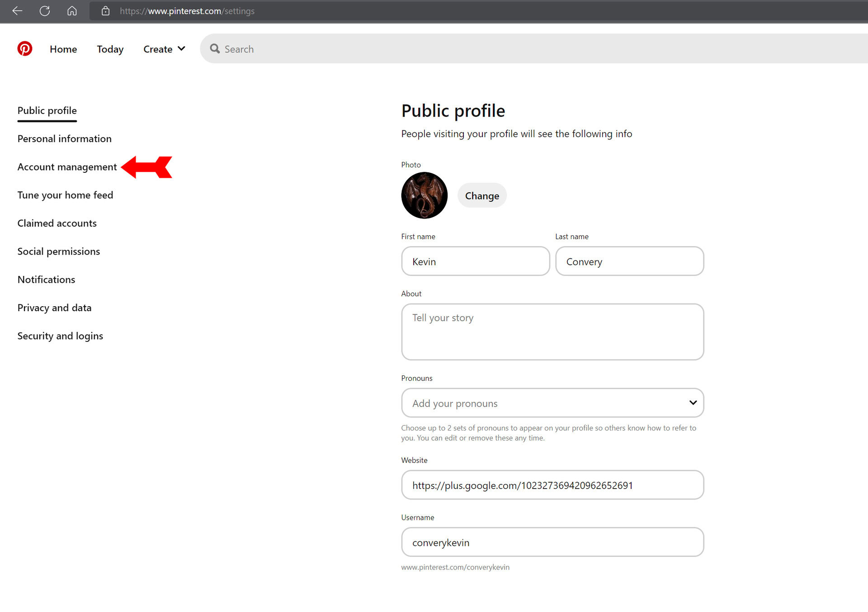This screenshot has width=868, height=612.
Task: Click the Pinterest logo icon
Action: [25, 48]
